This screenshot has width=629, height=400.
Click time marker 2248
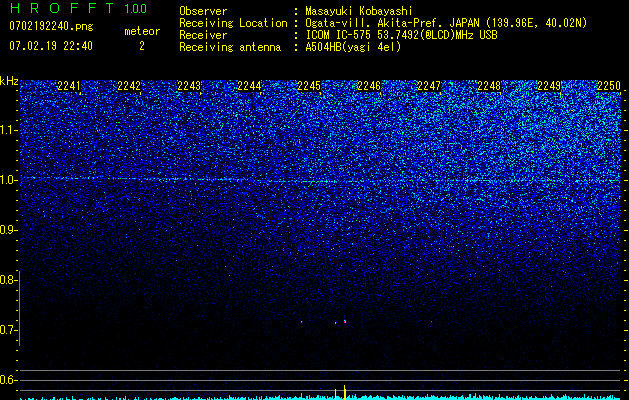click(x=489, y=86)
